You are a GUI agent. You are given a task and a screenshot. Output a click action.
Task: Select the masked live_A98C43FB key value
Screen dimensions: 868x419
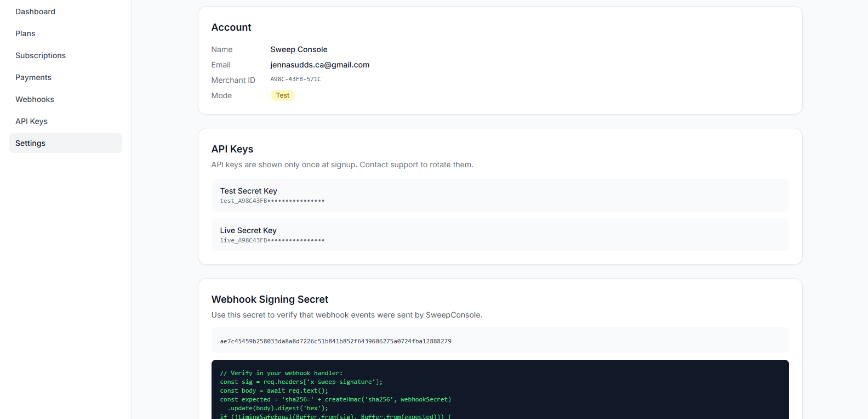pos(272,241)
